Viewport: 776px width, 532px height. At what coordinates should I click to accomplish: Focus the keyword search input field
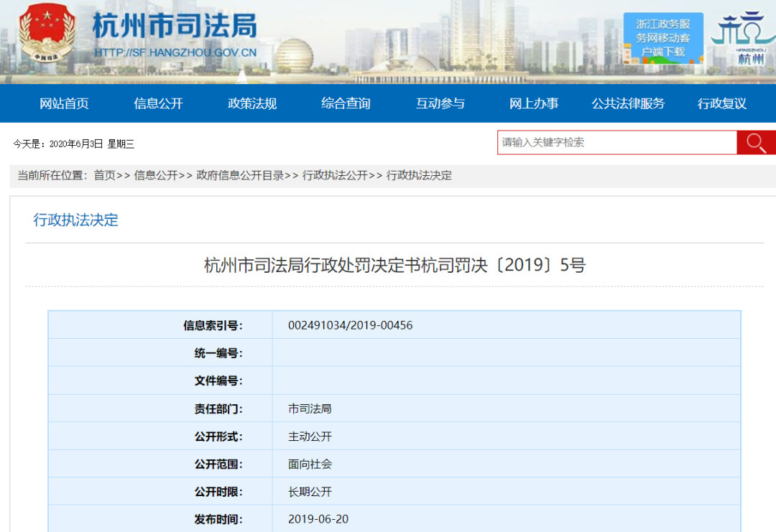(x=616, y=142)
